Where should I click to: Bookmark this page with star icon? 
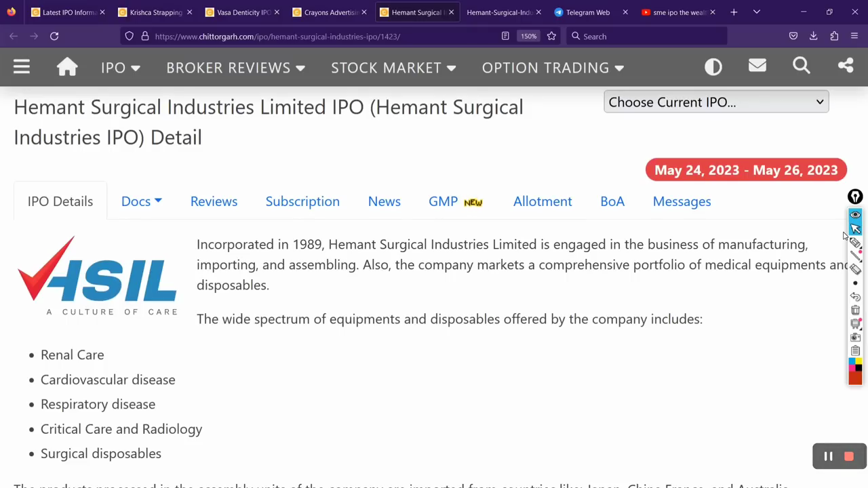point(551,36)
